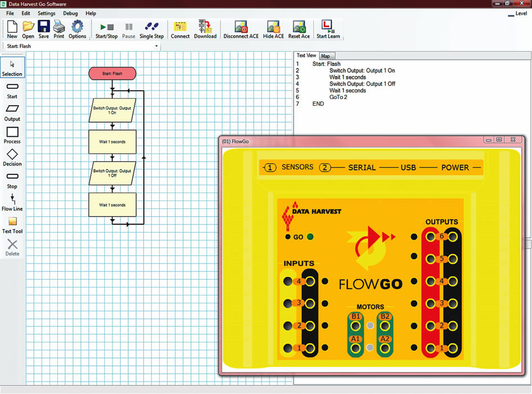The height and width of the screenshot is (394, 532).
Task: Select the Stop symbol tool
Action: (x=12, y=178)
